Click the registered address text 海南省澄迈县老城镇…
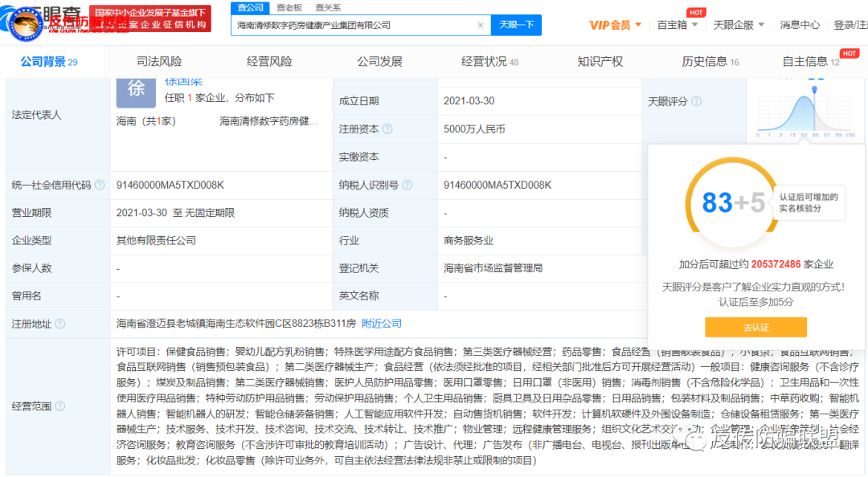 click(235, 324)
